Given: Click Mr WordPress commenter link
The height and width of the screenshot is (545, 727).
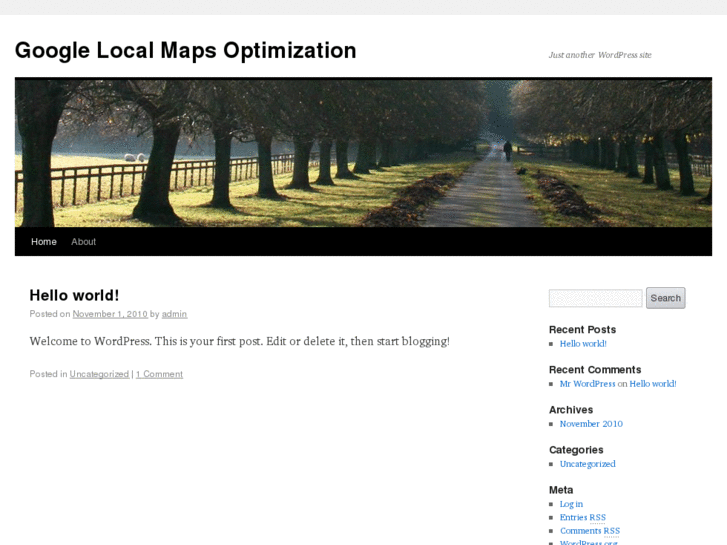Looking at the screenshot, I should [x=587, y=384].
